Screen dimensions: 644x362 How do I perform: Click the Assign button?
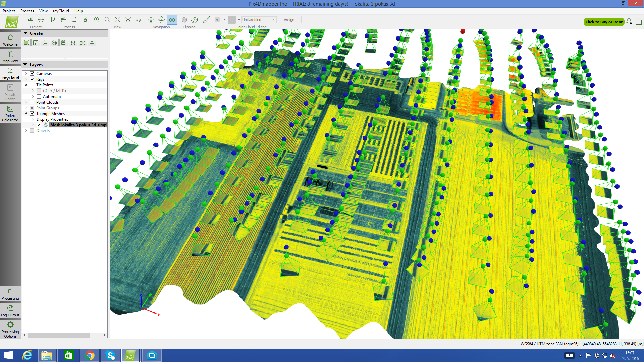[x=289, y=20]
